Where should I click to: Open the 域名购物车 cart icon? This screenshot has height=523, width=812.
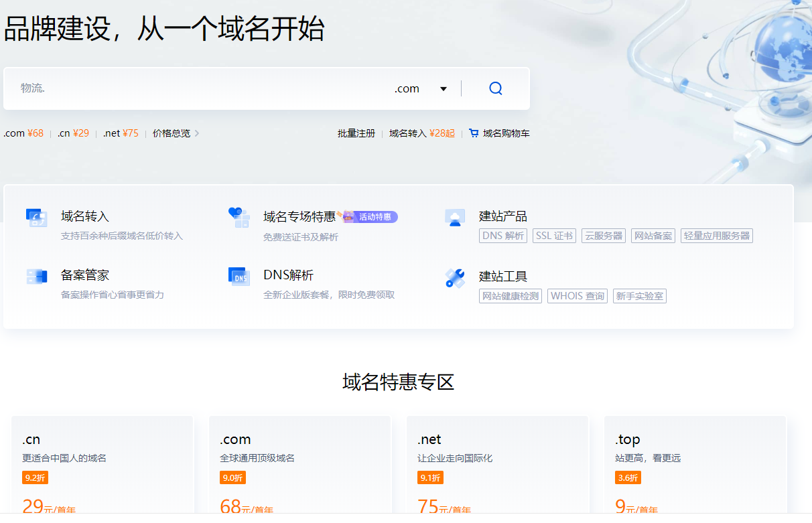pos(474,133)
